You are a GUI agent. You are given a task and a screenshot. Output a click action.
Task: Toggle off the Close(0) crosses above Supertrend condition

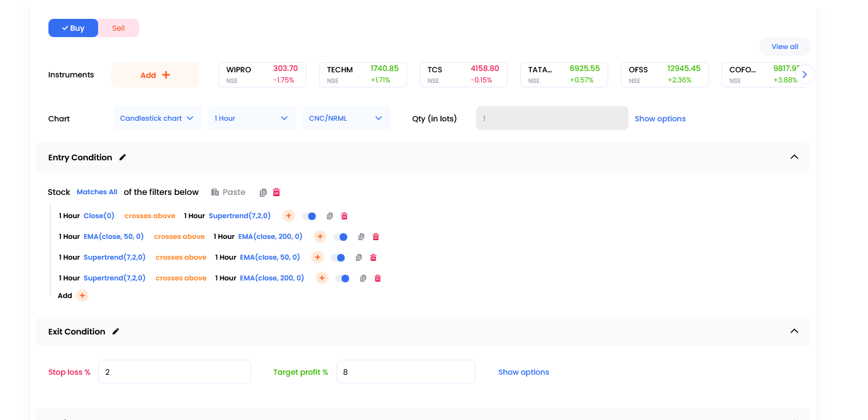[309, 216]
